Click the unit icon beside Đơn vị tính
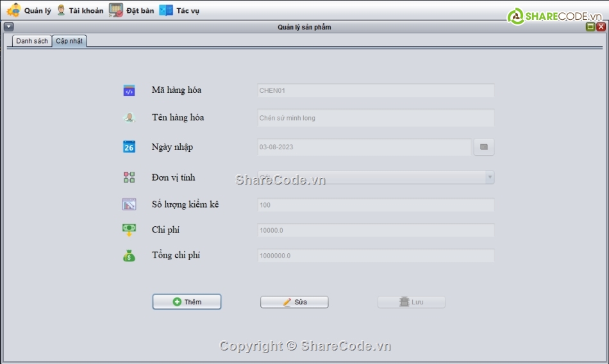This screenshot has width=609, height=364. [x=129, y=178]
